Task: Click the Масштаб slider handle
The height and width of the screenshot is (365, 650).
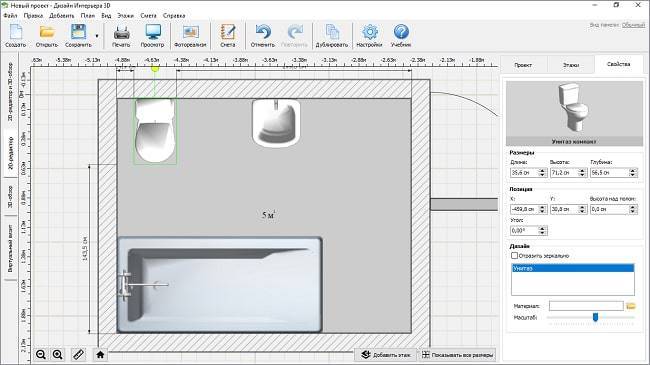Action: pos(595,317)
